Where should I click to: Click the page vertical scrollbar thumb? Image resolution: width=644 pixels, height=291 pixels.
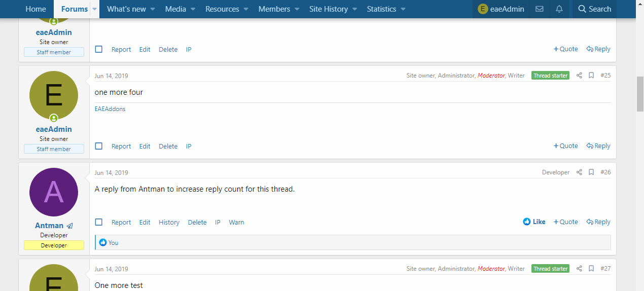(640, 94)
